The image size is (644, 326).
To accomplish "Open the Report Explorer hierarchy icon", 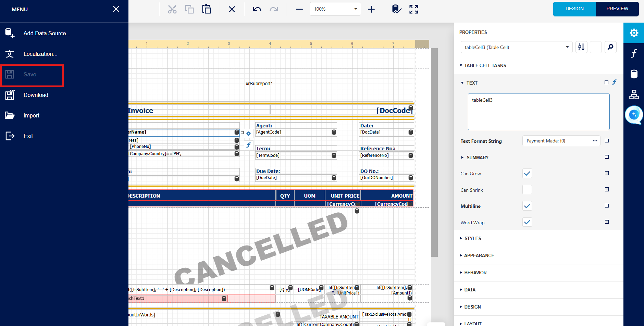I will pos(634,95).
